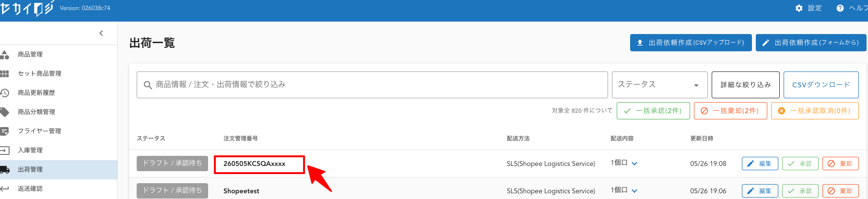Open the ステータス dropdown
868x199 pixels.
tap(659, 85)
